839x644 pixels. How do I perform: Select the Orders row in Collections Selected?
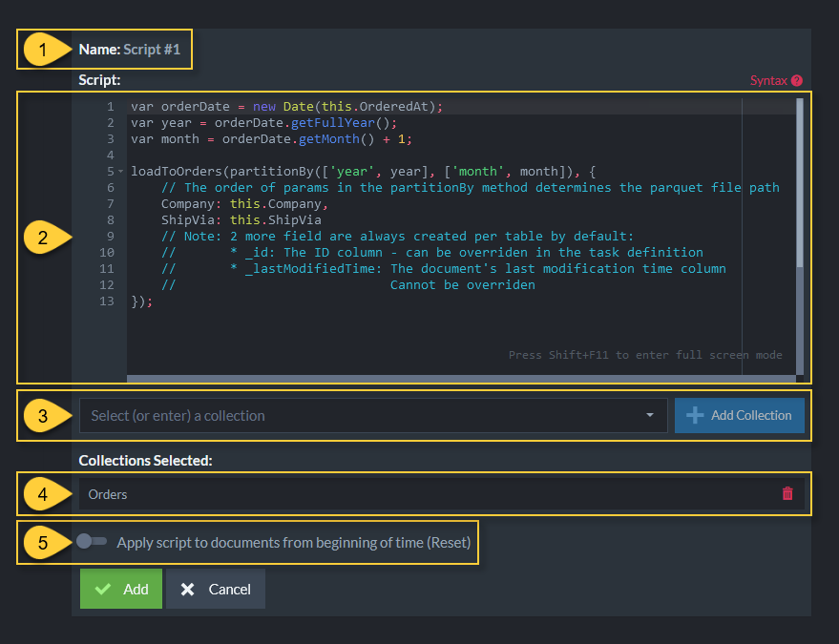point(441,493)
